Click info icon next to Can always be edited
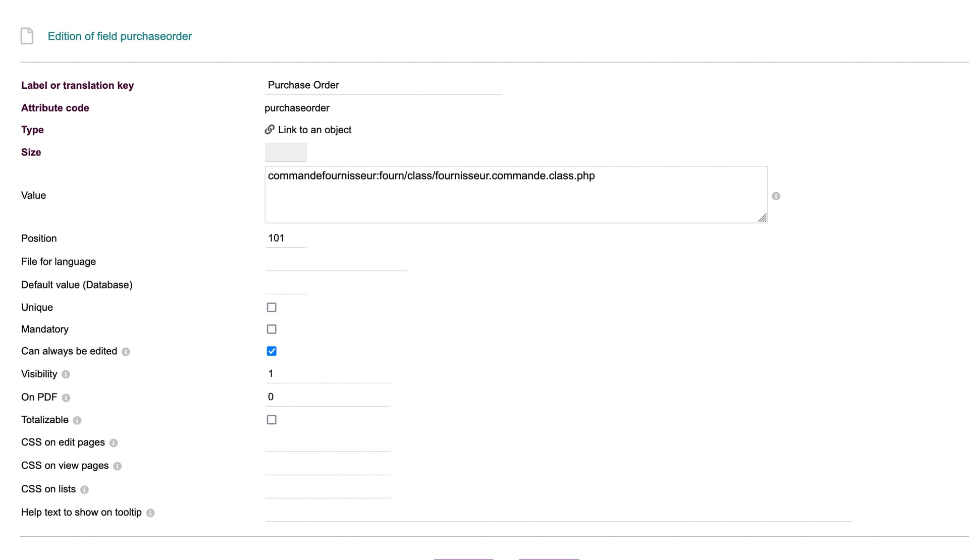969x560 pixels. pyautogui.click(x=126, y=352)
